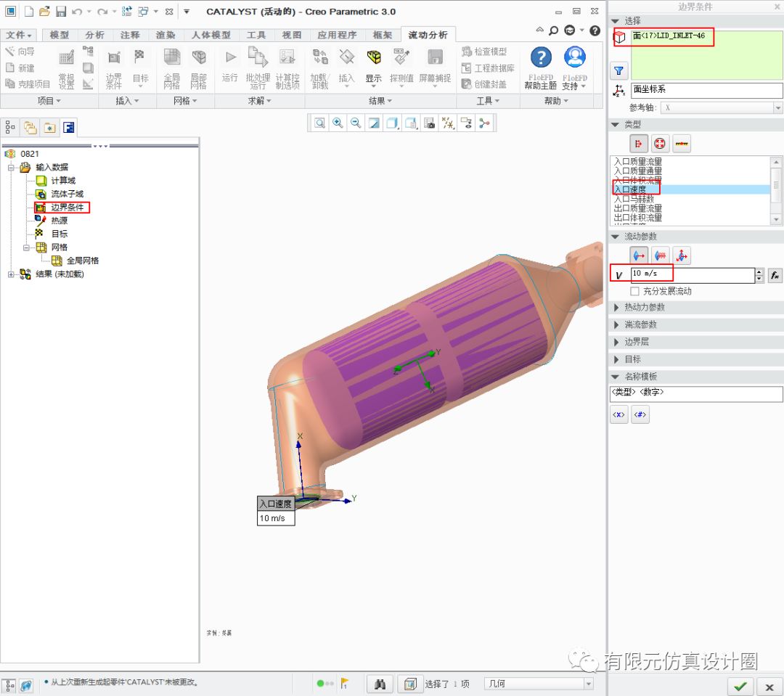Confirm with the green checkmark button
Screen dimensions: 784x696
(x=740, y=686)
